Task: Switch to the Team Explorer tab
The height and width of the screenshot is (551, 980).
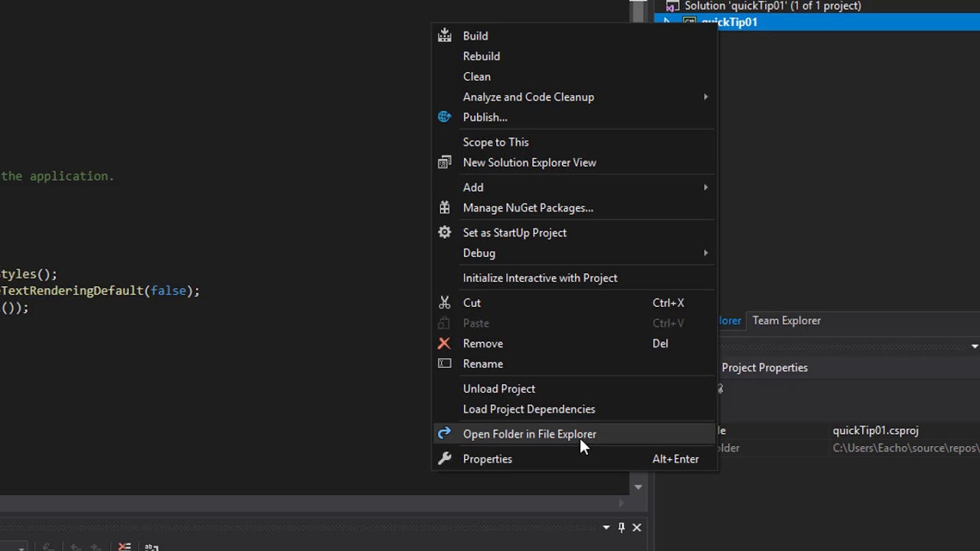Action: (786, 321)
